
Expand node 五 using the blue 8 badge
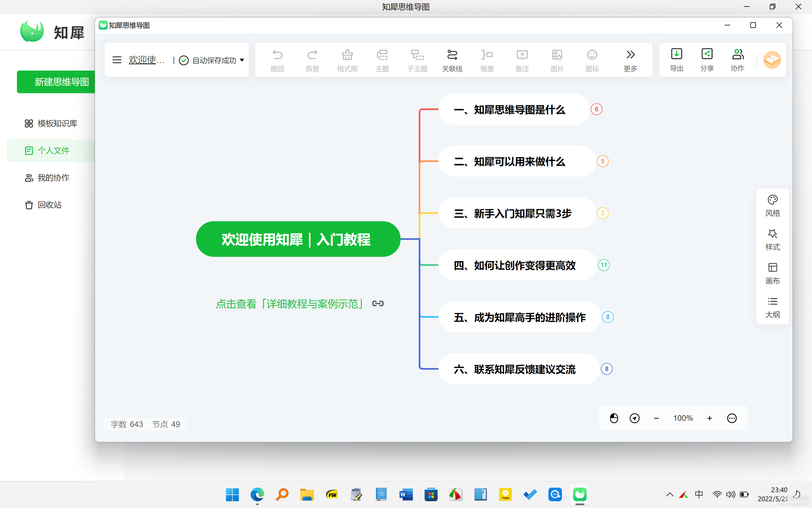[x=608, y=317]
